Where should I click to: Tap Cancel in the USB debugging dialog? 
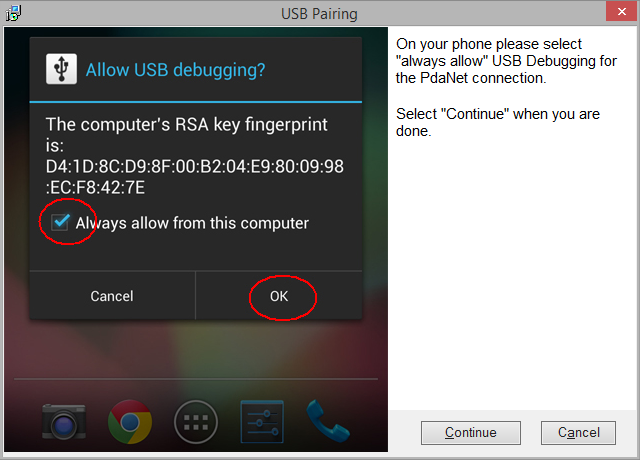[x=112, y=296]
